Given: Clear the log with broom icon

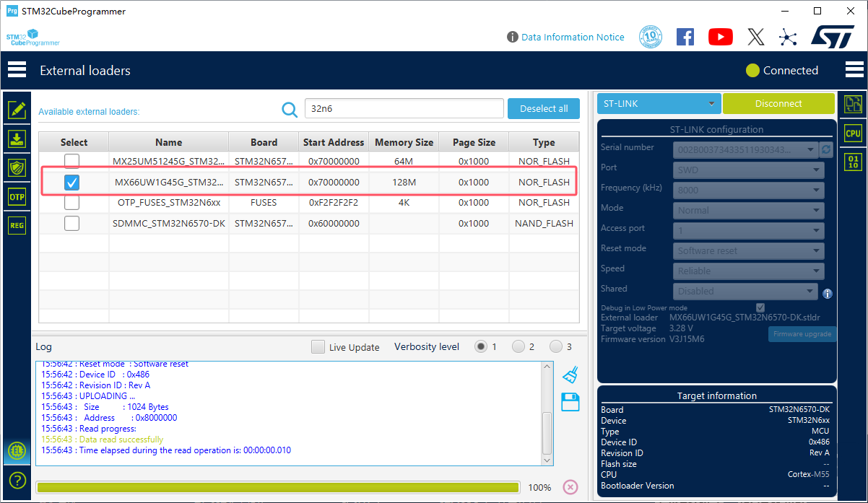Looking at the screenshot, I should (570, 375).
